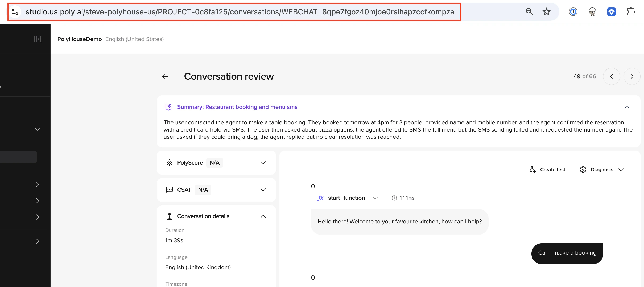Expand the PolyScore section chevron
644x287 pixels.
[x=263, y=163]
